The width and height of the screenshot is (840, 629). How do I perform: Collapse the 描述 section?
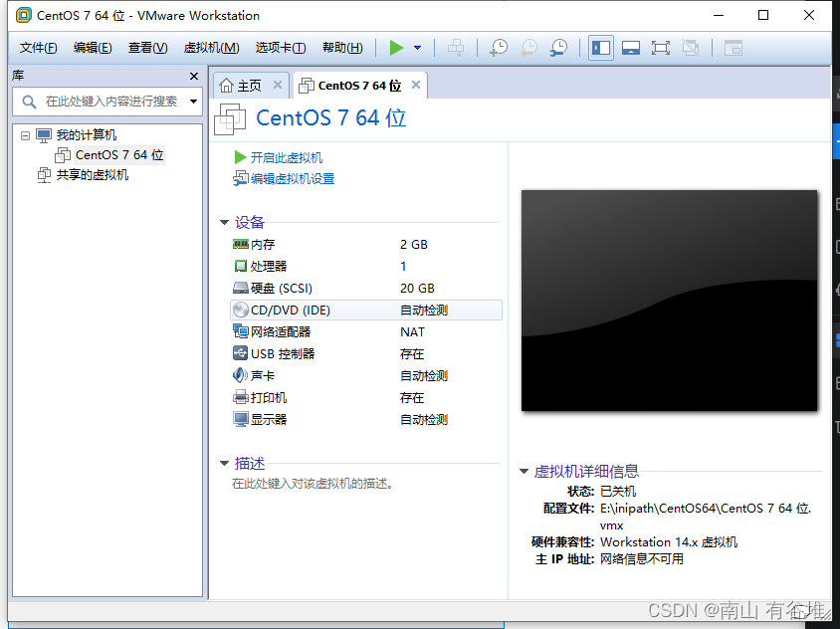click(x=225, y=464)
